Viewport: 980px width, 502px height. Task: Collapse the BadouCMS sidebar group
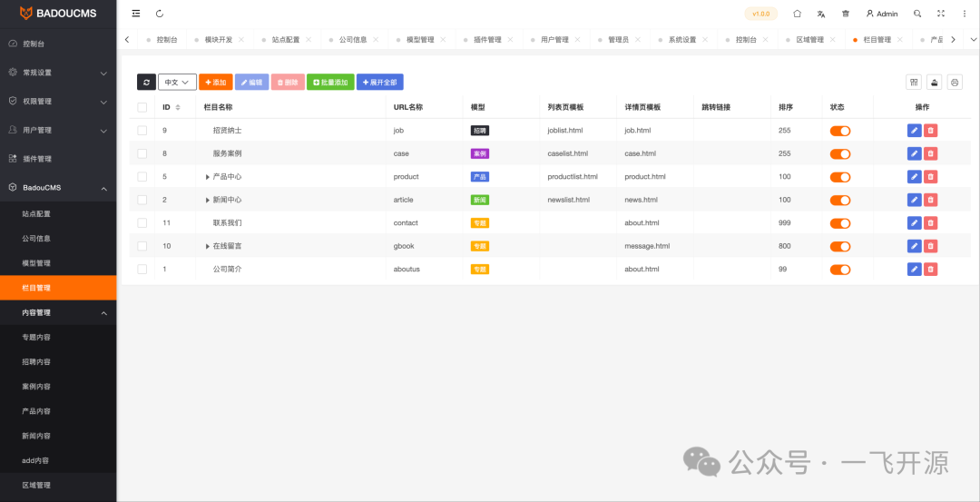pos(58,188)
